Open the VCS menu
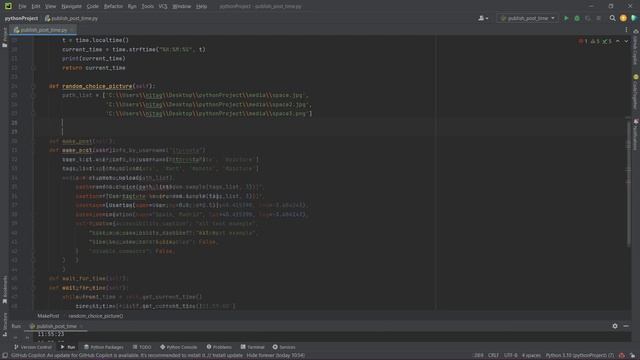This screenshot has height=360, width=640. point(163,6)
